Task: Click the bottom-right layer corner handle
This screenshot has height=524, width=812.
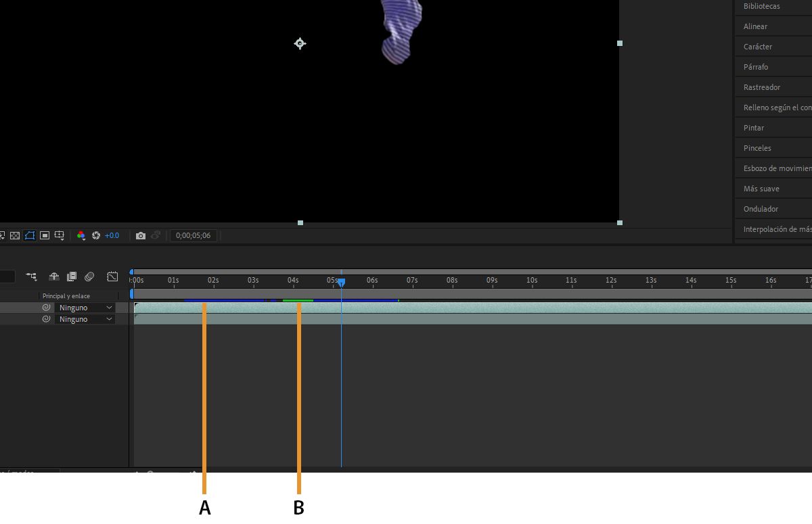Action: tap(619, 222)
